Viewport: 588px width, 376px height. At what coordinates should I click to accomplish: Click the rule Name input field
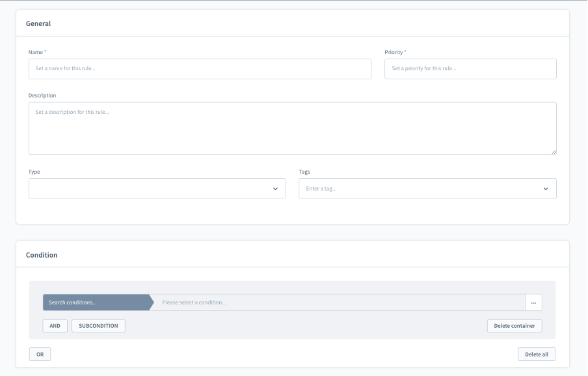(x=200, y=68)
